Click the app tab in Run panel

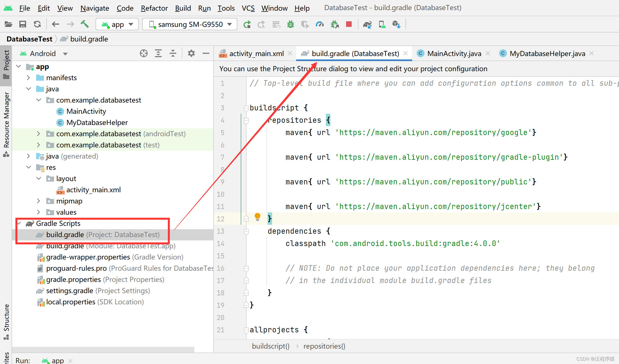[x=57, y=360]
